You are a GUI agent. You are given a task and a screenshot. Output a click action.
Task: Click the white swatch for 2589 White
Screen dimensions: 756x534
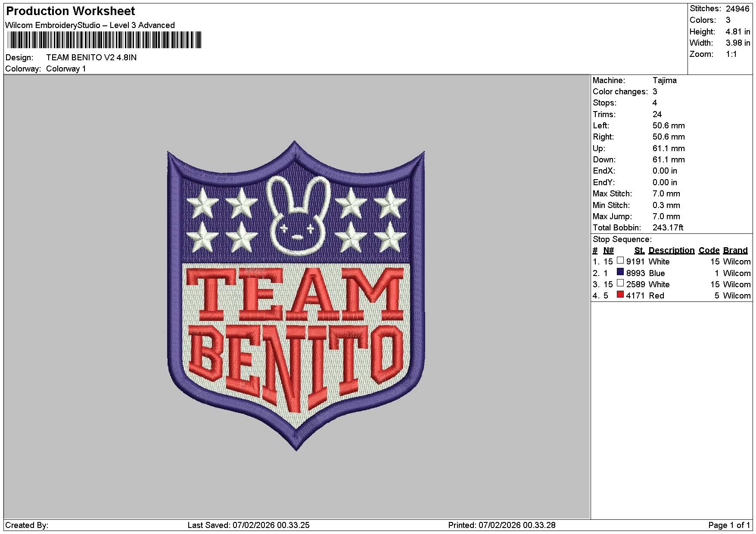click(620, 283)
